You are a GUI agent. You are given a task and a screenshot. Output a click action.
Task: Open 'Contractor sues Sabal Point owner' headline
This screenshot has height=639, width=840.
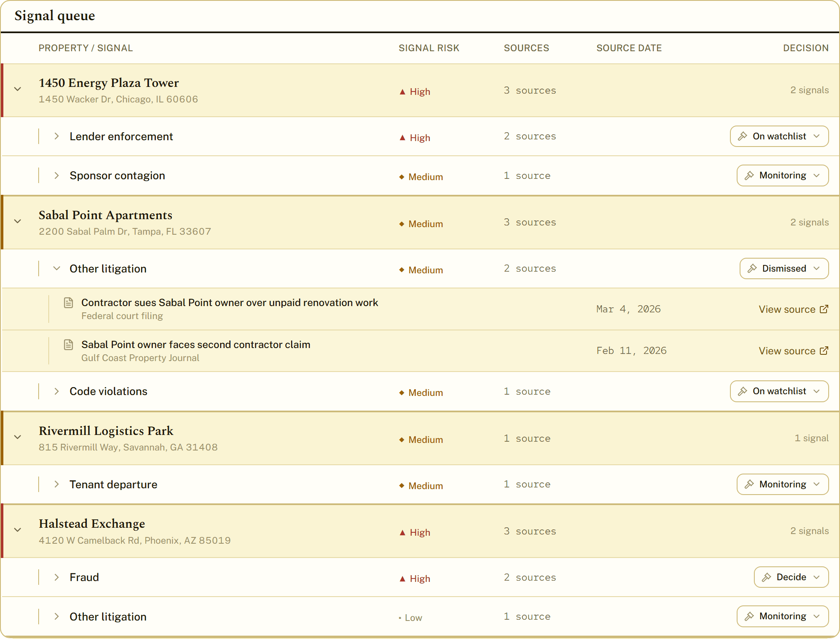tap(229, 303)
